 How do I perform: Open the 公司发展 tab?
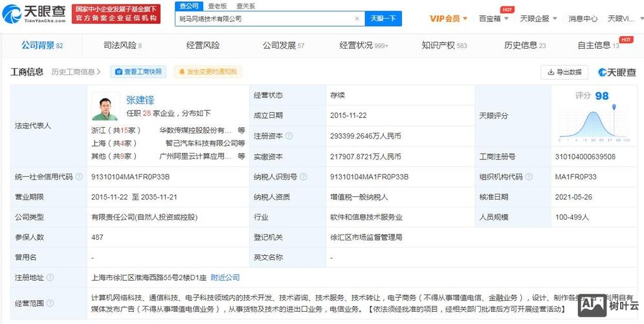point(283,45)
